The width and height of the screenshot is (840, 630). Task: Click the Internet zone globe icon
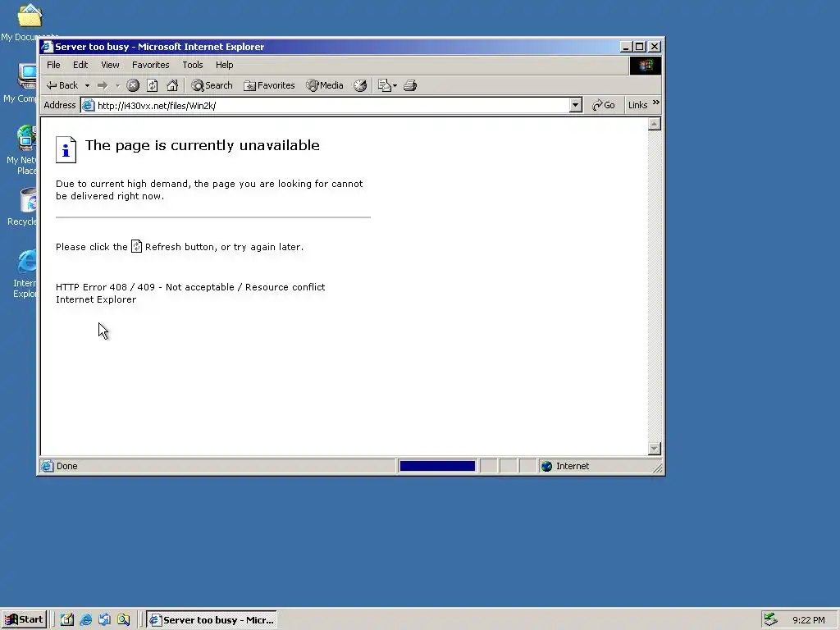(x=546, y=466)
